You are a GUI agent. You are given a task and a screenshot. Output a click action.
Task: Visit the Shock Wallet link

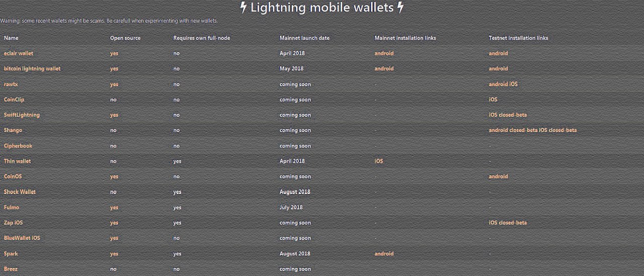[20, 192]
